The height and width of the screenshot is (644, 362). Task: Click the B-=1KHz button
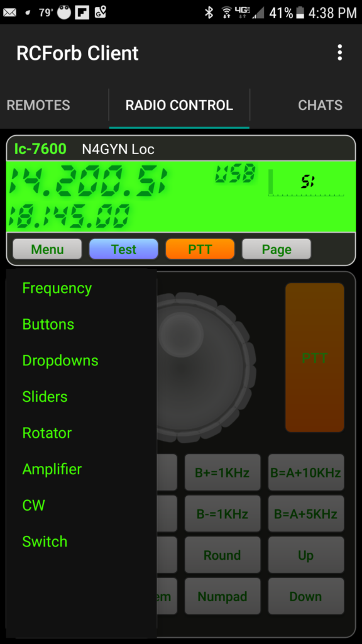(222, 513)
